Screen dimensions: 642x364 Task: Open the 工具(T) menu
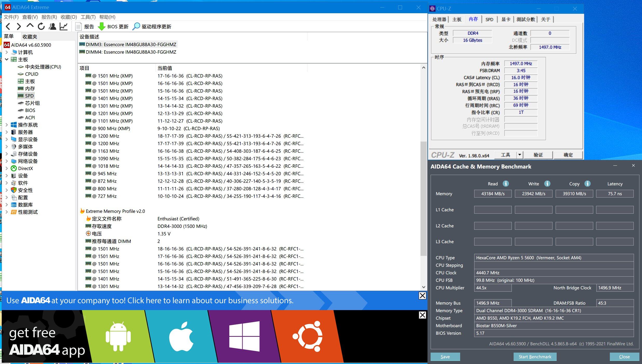tap(88, 17)
